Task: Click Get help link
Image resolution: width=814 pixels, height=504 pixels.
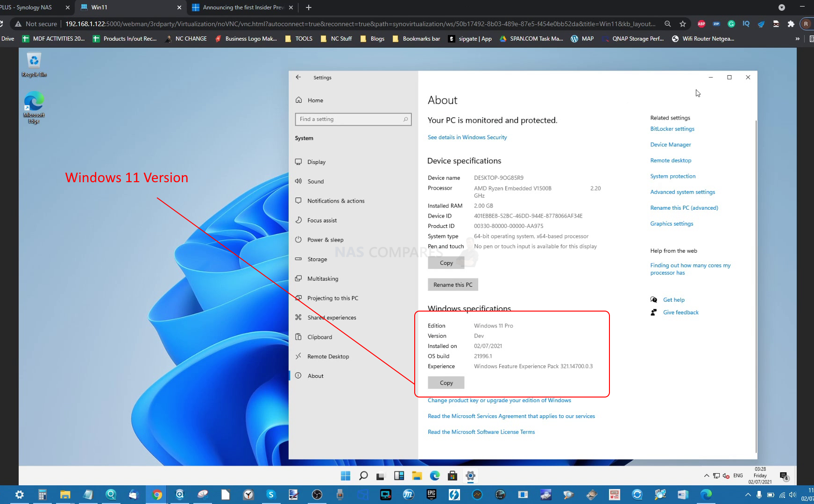Action: (673, 300)
